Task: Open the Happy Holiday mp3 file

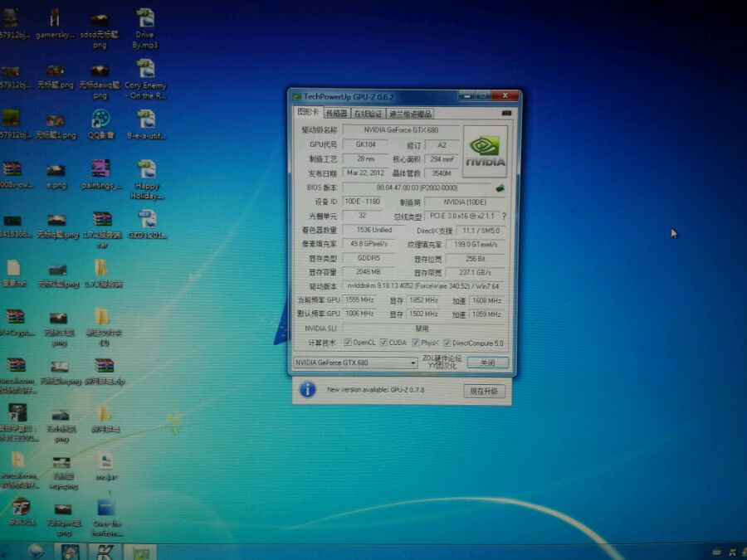Action: (x=147, y=179)
